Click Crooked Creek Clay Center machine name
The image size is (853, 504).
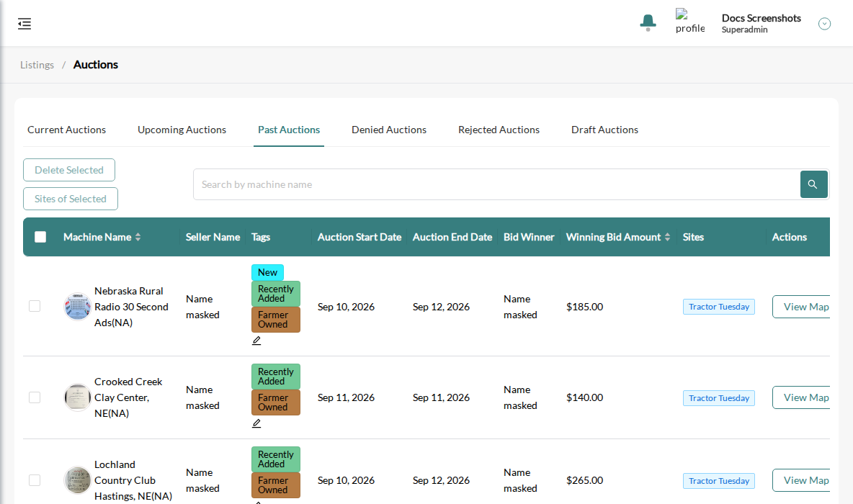pos(128,397)
